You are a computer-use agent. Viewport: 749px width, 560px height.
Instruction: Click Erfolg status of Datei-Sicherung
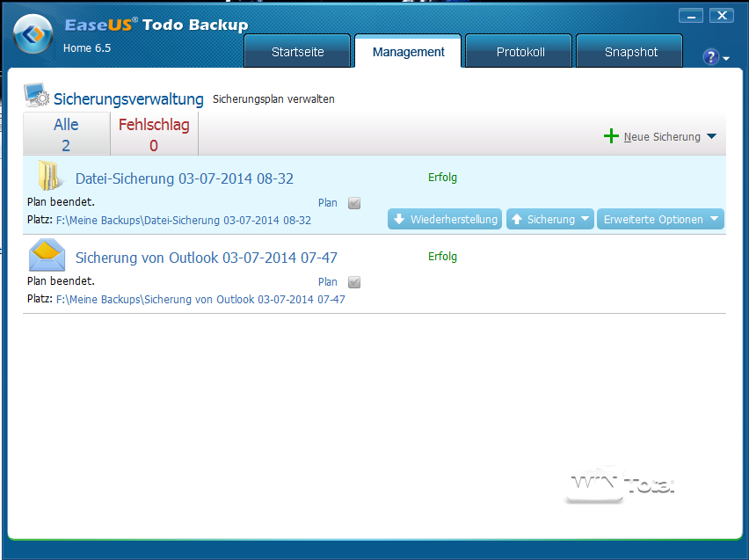click(442, 178)
